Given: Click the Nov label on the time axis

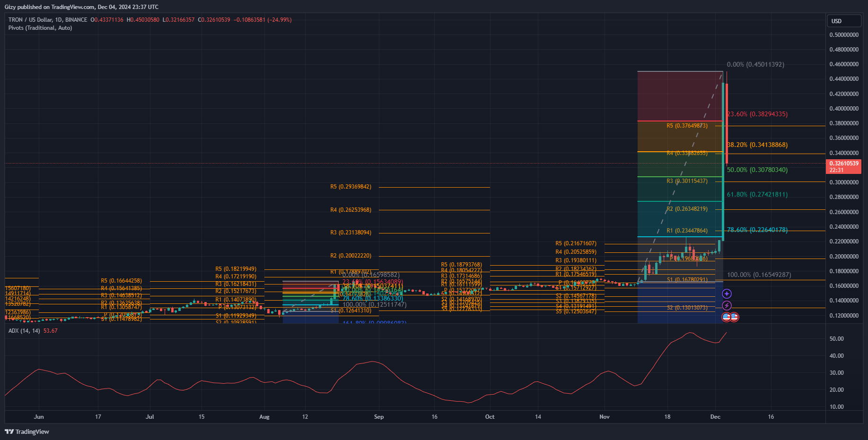Looking at the screenshot, I should coord(605,417).
